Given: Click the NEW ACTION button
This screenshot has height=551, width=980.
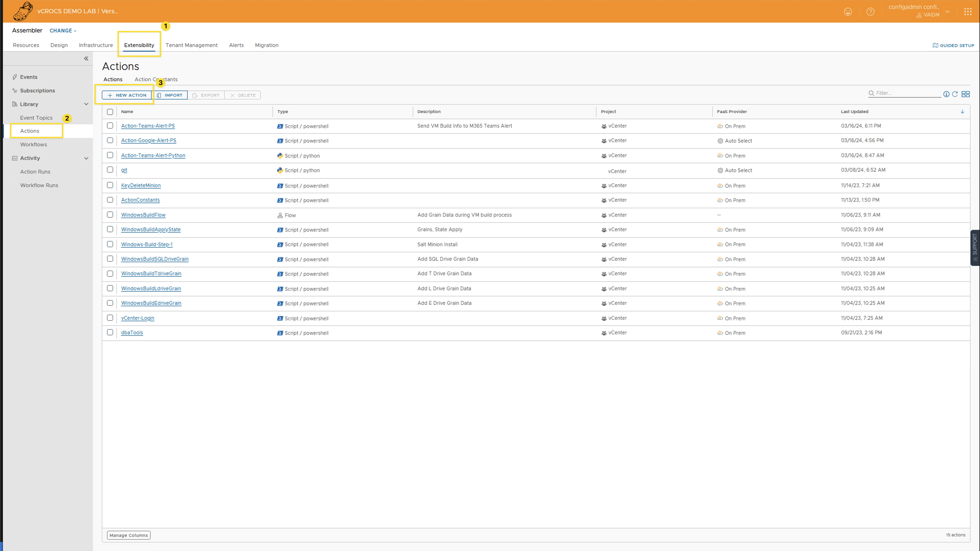Looking at the screenshot, I should [127, 95].
